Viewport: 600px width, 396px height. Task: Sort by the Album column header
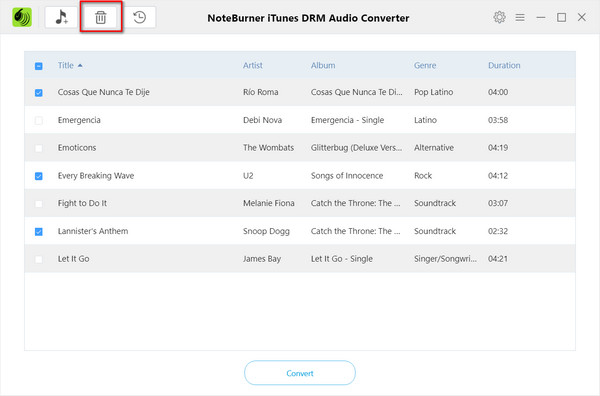point(323,65)
